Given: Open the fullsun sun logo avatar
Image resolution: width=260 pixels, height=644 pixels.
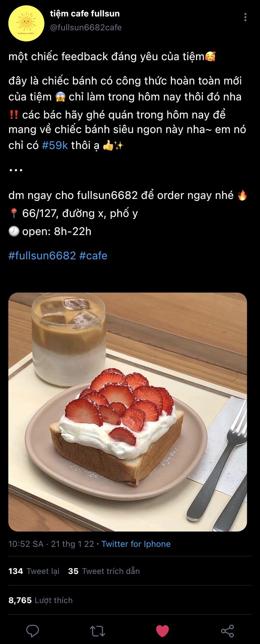Looking at the screenshot, I should click(26, 23).
